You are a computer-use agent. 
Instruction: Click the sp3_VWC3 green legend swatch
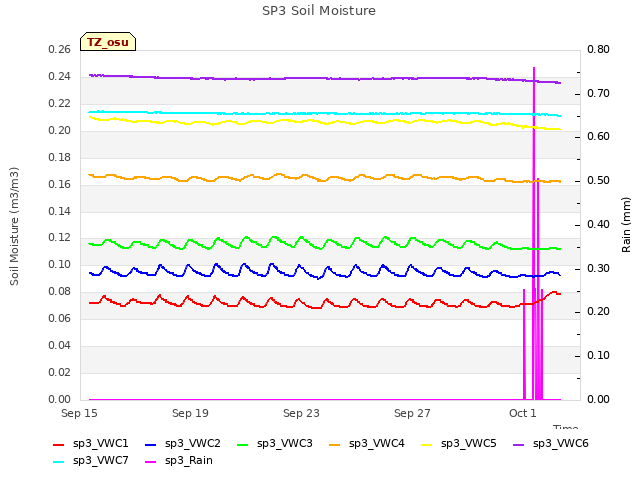coord(242,445)
